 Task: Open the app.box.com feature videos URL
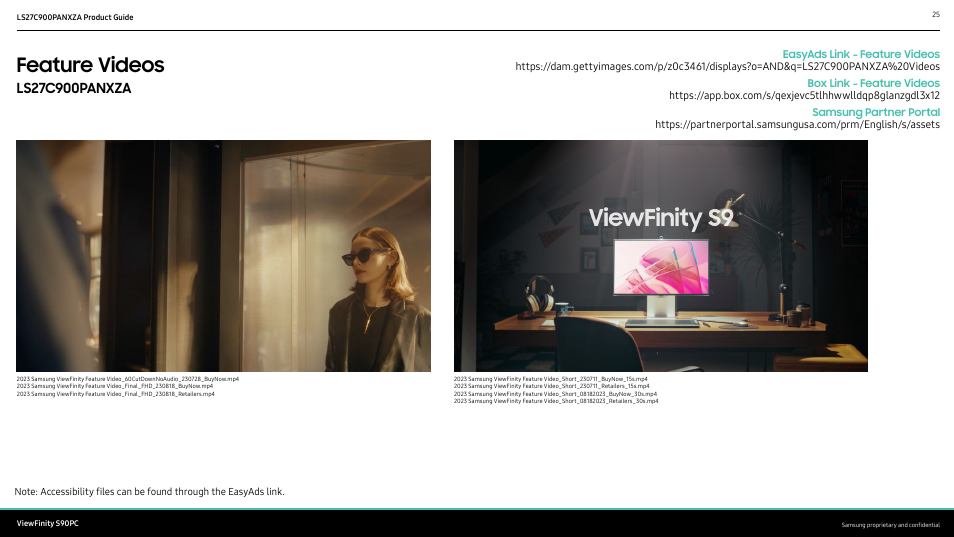pos(804,95)
